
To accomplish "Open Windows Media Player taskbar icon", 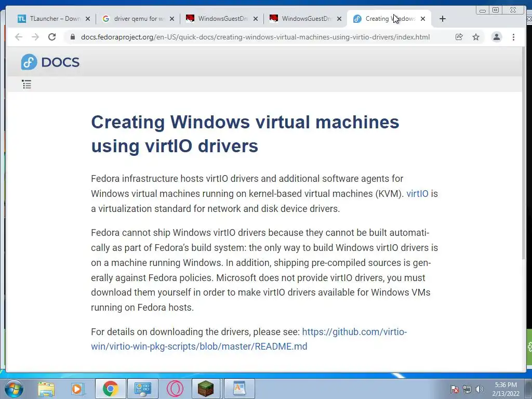I will [x=78, y=389].
